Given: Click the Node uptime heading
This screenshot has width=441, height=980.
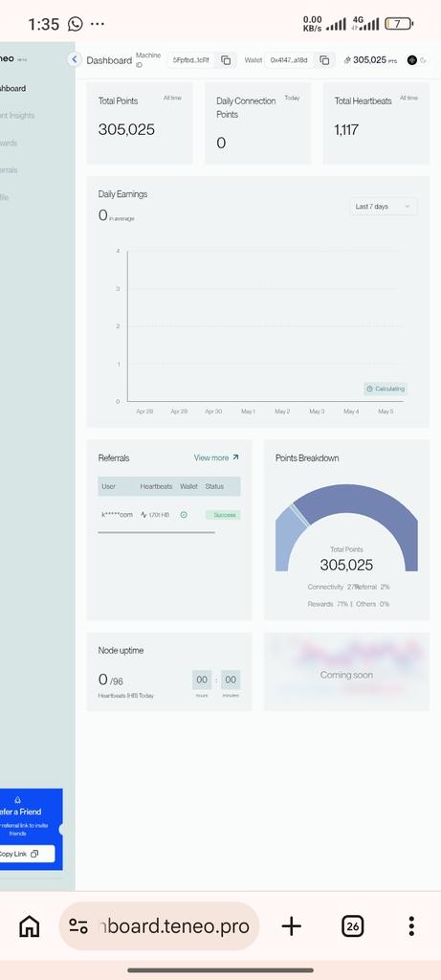Looking at the screenshot, I should click(x=121, y=651).
